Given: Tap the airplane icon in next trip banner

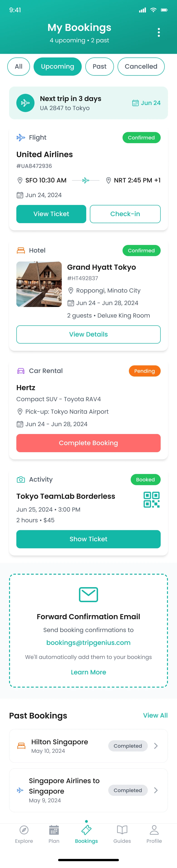Looking at the screenshot, I should pos(25,103).
